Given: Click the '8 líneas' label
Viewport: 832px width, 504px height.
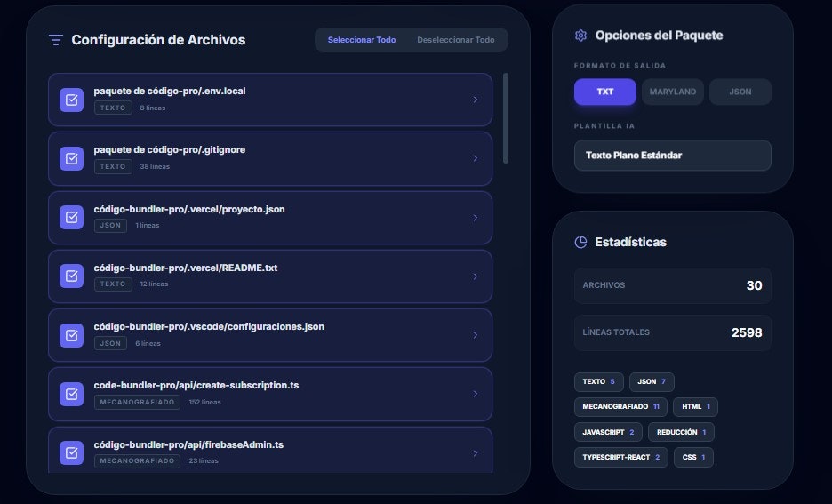Looking at the screenshot, I should pyautogui.click(x=153, y=108).
